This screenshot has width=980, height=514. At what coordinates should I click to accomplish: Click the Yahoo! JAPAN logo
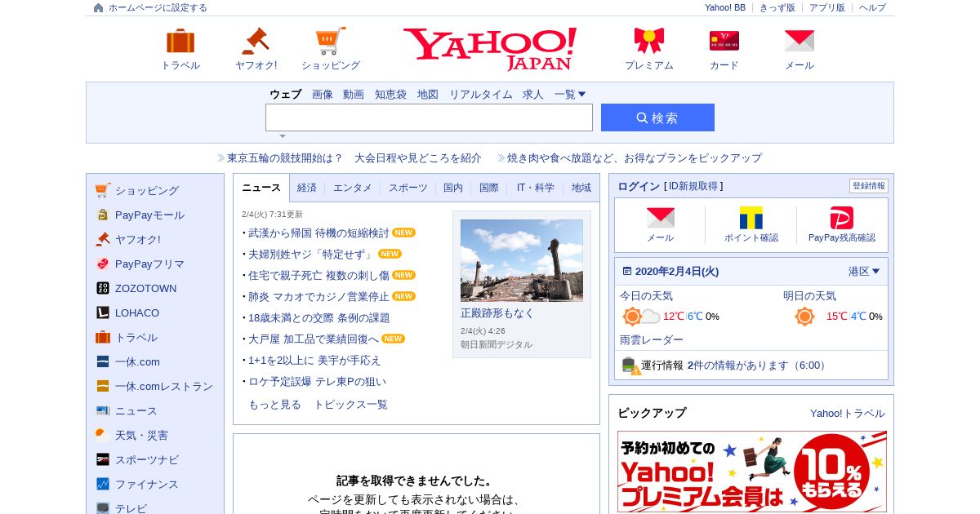pos(490,49)
